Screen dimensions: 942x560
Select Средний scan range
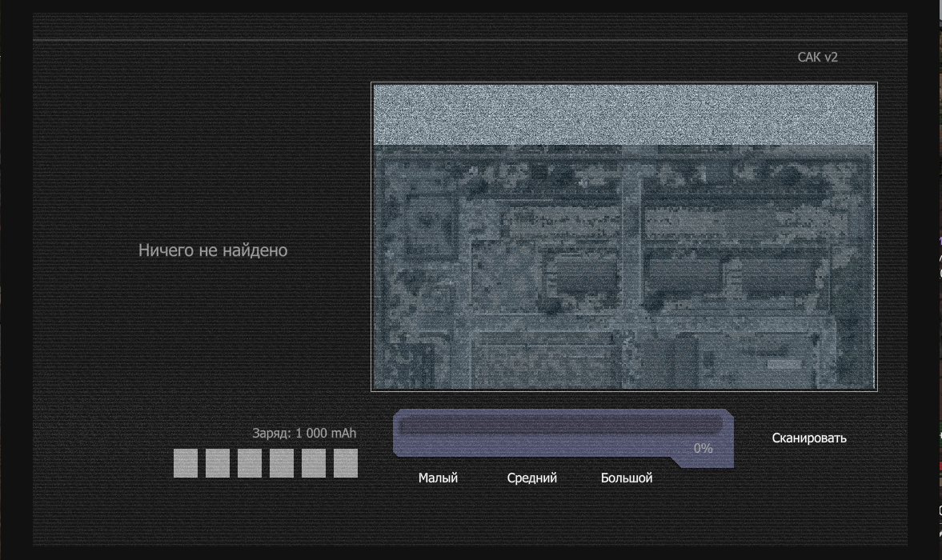click(x=531, y=478)
